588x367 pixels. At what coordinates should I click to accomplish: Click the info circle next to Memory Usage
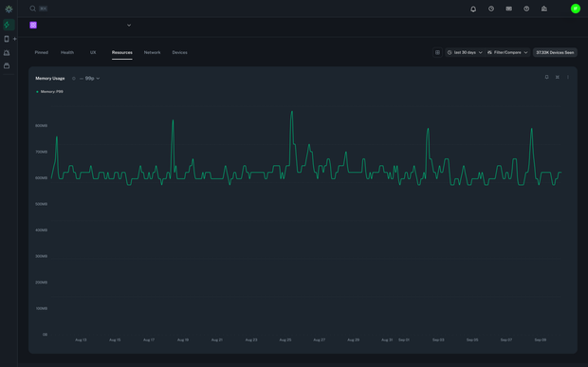pyautogui.click(x=74, y=79)
